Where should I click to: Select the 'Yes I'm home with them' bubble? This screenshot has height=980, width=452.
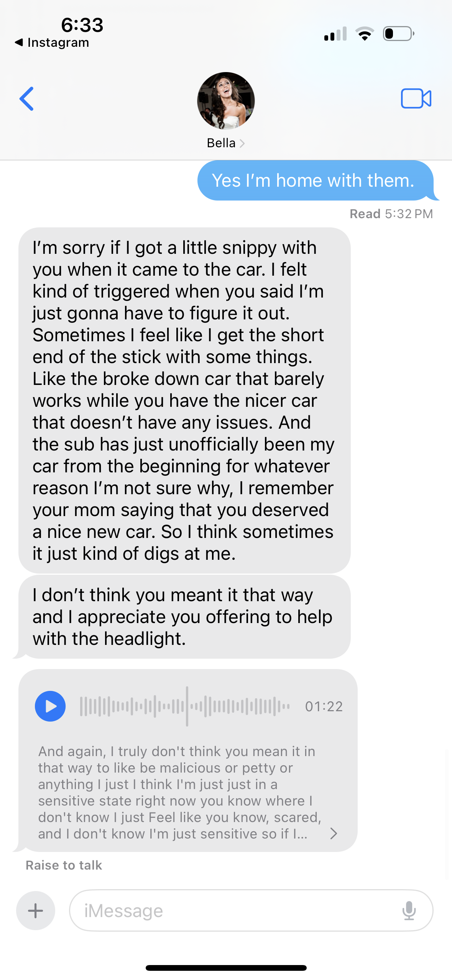316,181
